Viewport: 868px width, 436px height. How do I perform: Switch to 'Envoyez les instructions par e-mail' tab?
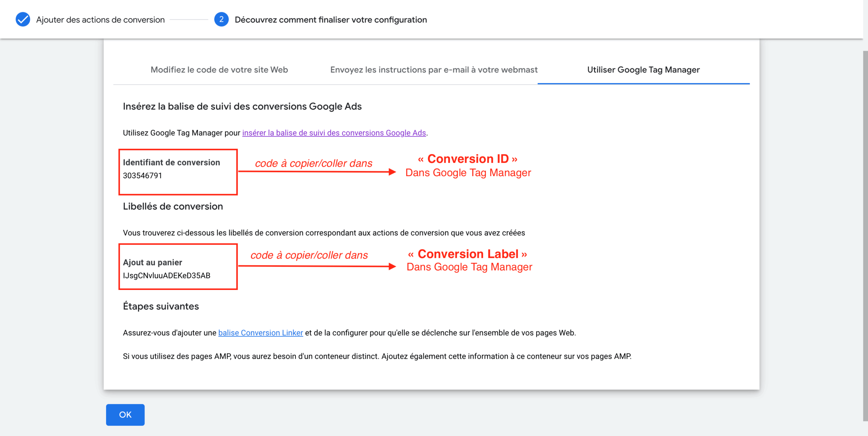(434, 70)
